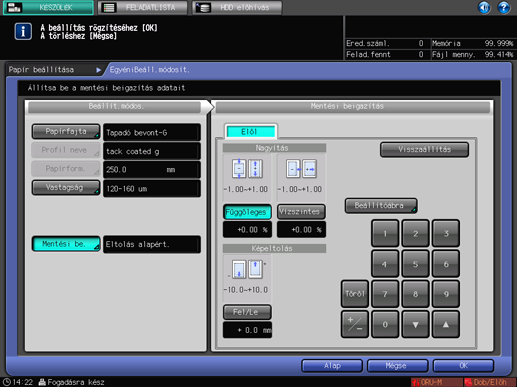
Task: Tap keypad number 1
Action: [x=385, y=233]
